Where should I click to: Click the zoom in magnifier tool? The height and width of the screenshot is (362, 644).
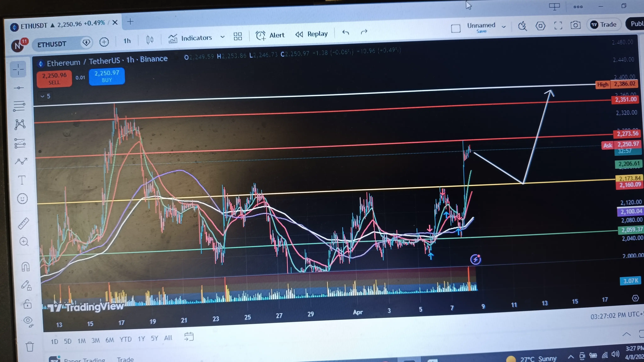click(24, 242)
